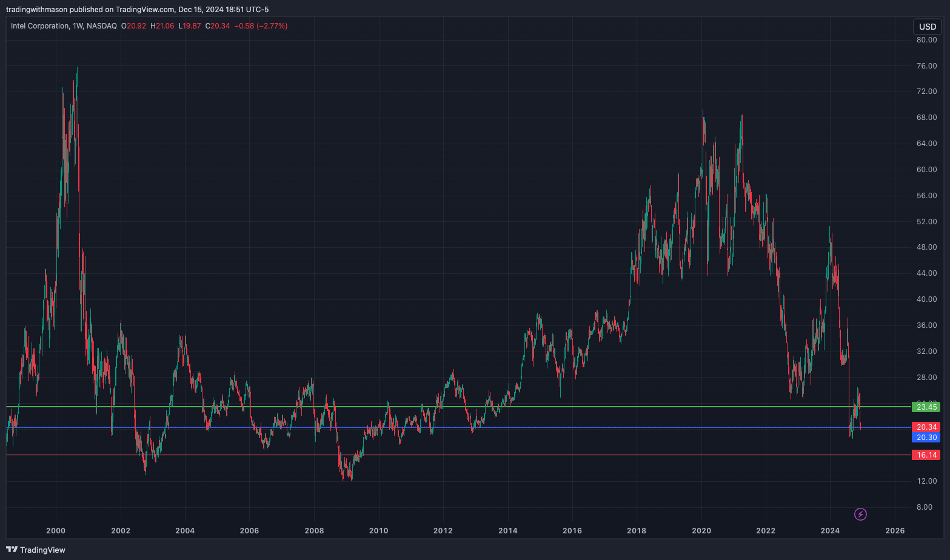This screenshot has height=560, width=950.
Task: Click the 2002 year label on time axis
Action: tap(121, 531)
